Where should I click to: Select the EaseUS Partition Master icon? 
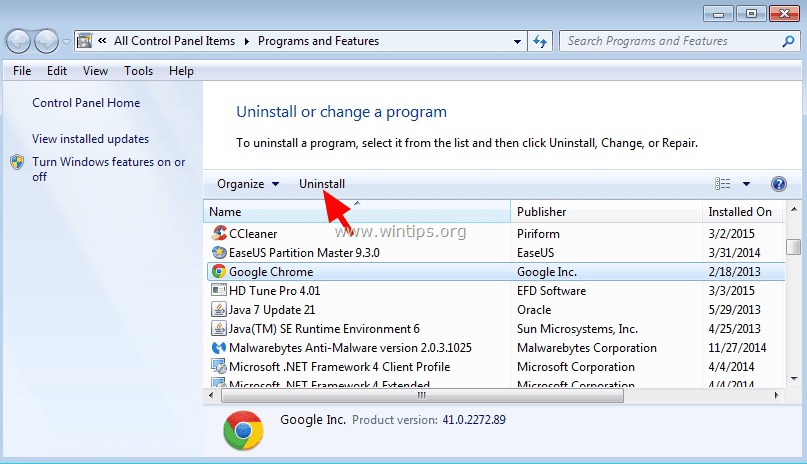click(219, 252)
